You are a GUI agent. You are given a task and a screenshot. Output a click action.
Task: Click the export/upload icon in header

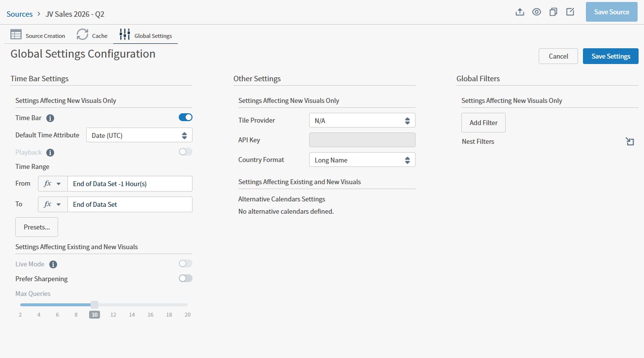click(520, 12)
